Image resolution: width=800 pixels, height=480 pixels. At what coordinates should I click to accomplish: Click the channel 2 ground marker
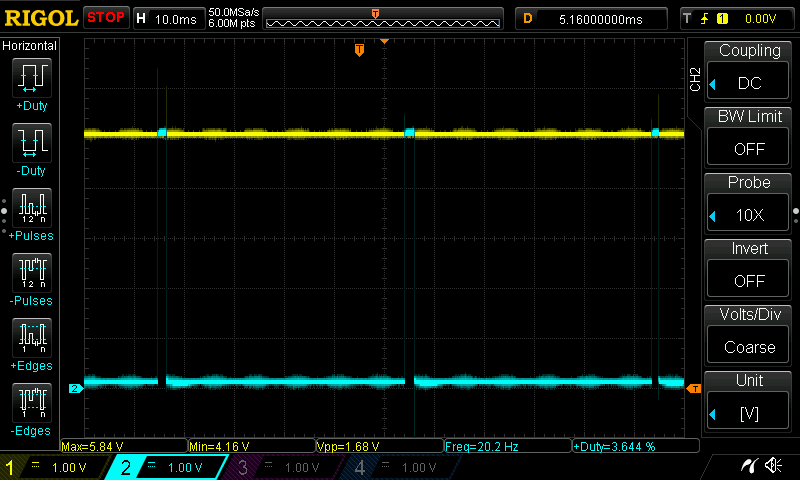pos(76,389)
